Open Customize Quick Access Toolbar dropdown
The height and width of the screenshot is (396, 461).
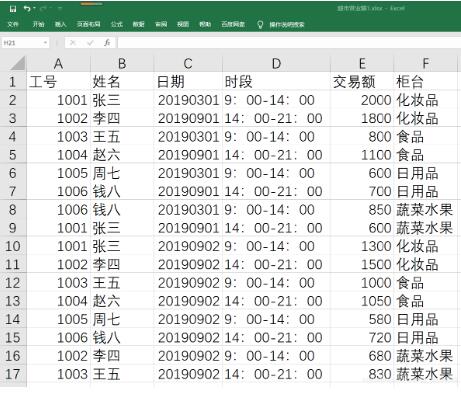60,9
